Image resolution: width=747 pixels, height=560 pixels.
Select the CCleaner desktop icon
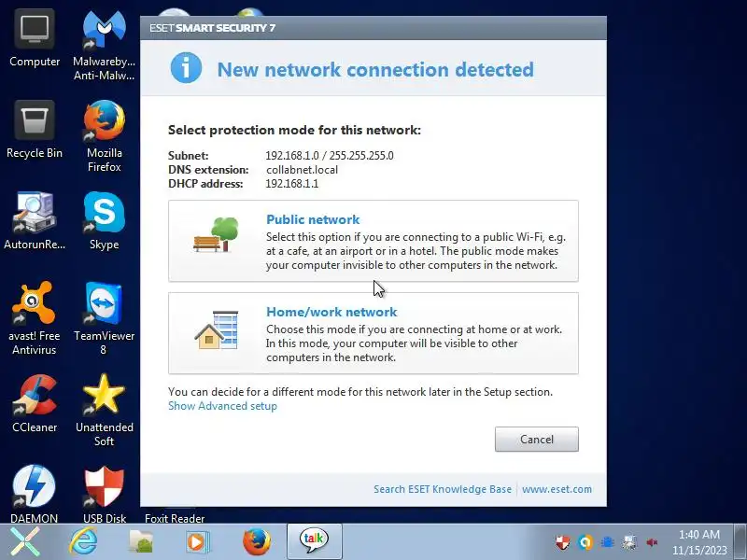click(x=35, y=404)
